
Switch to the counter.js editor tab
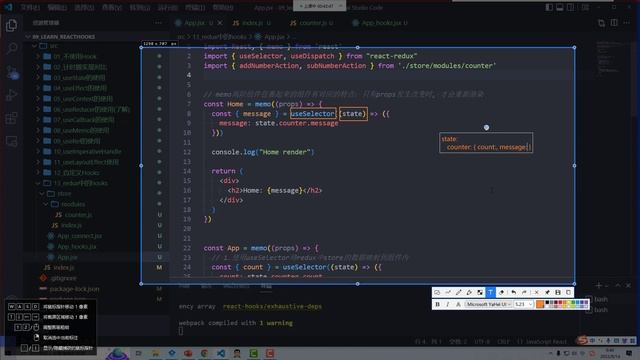pos(312,23)
